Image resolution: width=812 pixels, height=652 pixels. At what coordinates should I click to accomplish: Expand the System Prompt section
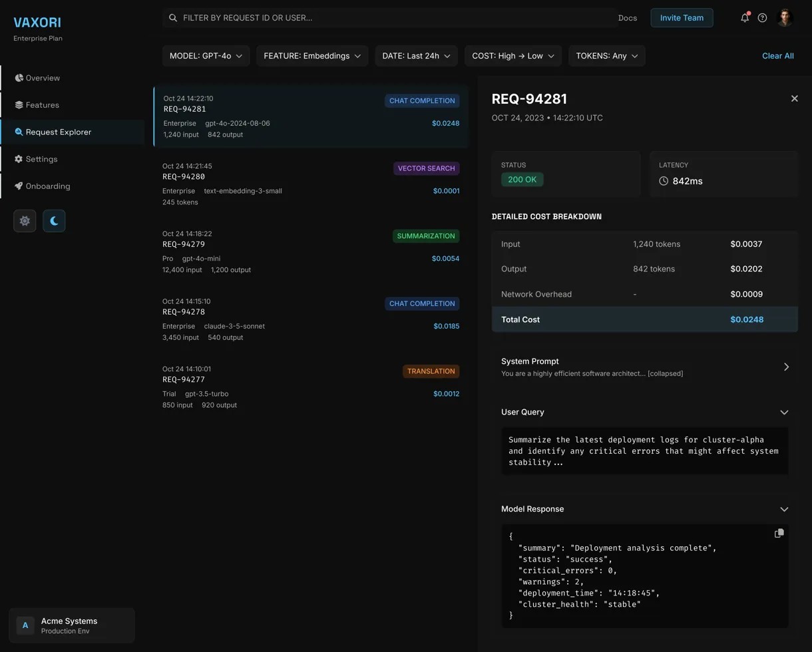point(786,367)
